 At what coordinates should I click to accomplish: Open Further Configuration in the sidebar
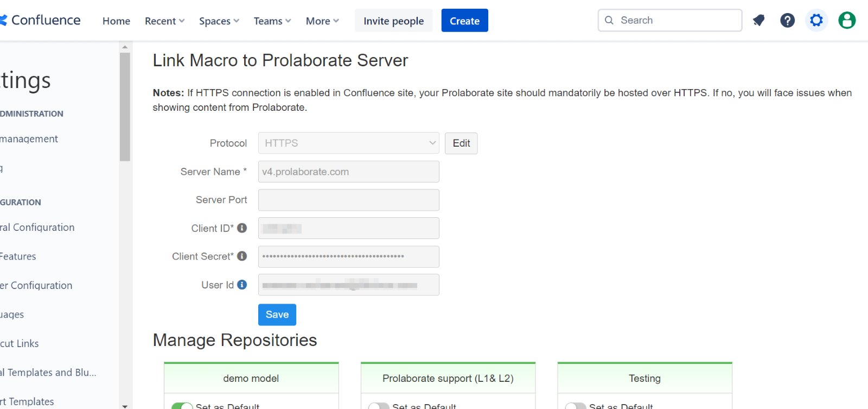point(36,285)
